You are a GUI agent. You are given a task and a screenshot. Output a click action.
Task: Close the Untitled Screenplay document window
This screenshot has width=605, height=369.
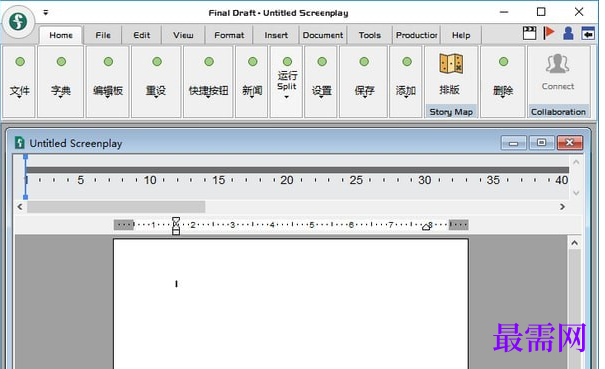[570, 143]
